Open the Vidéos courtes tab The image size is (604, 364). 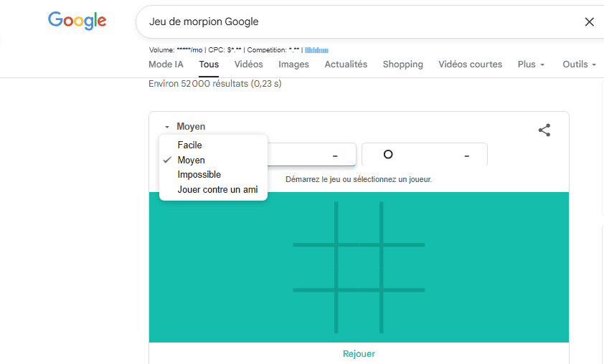tap(470, 64)
